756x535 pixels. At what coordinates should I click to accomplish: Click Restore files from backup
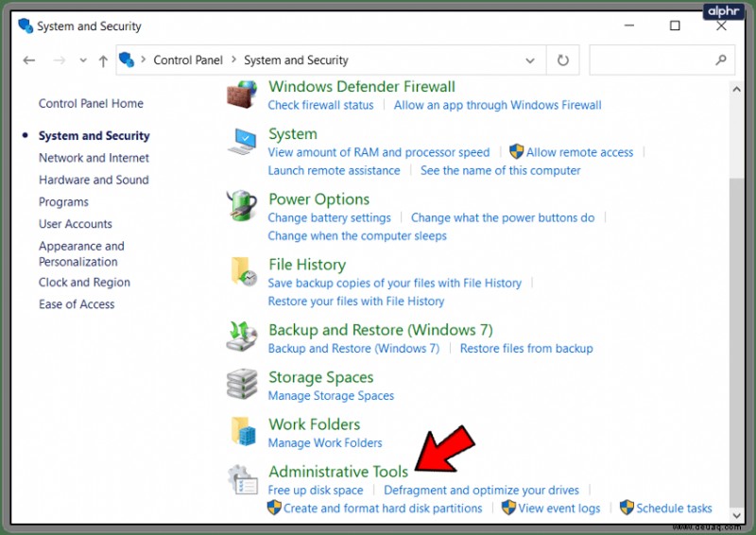(526, 348)
